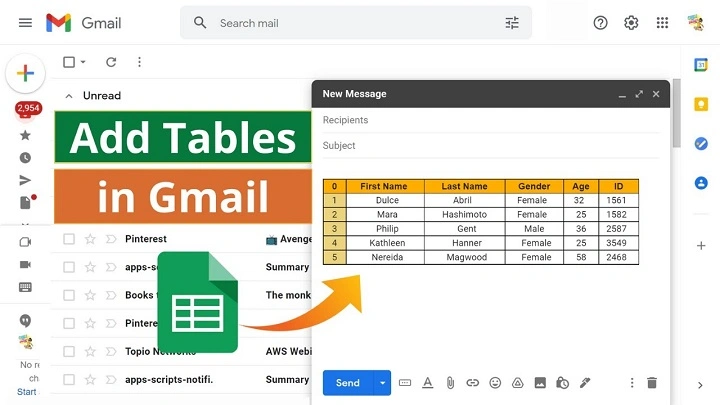Open more options in compose toolbar

tap(631, 383)
